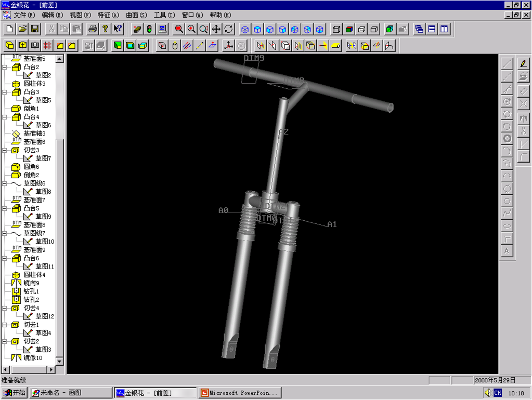This screenshot has width=532, height=400.
Task: Click the Save floppy disk icon
Action: point(35,29)
